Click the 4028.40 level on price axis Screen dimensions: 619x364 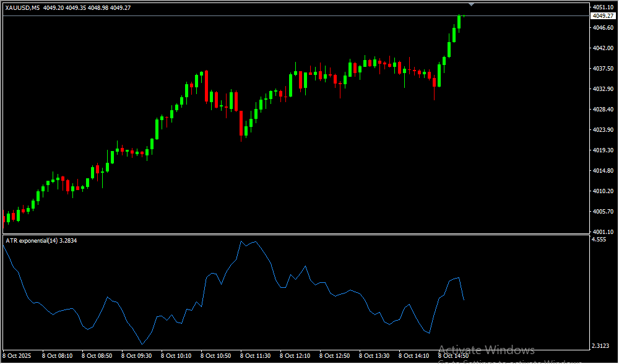(602, 110)
